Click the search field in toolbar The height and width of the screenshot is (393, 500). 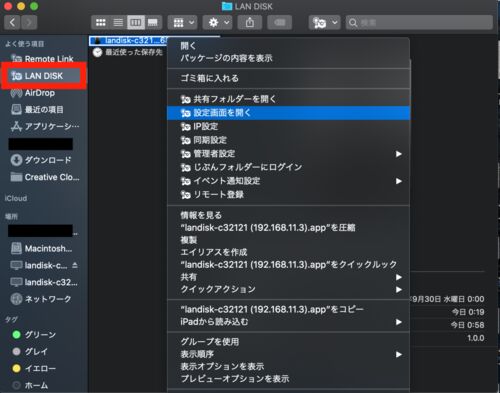(419, 23)
